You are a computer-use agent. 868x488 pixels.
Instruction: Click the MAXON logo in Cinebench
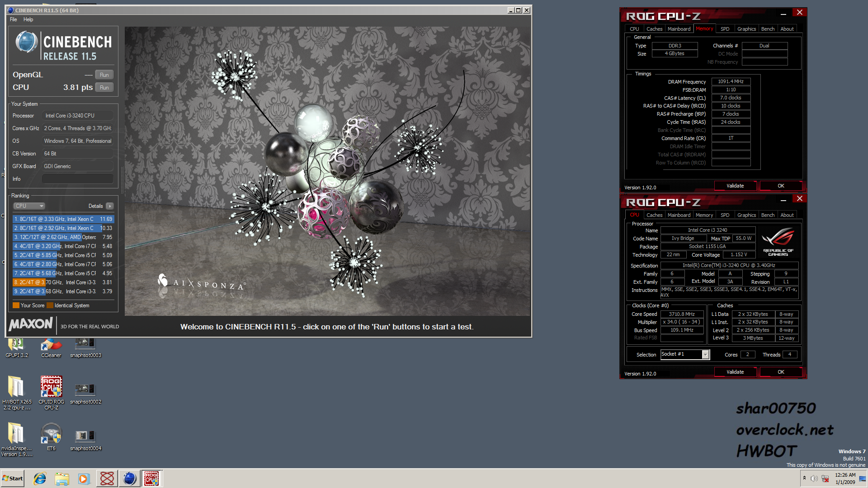click(x=31, y=324)
